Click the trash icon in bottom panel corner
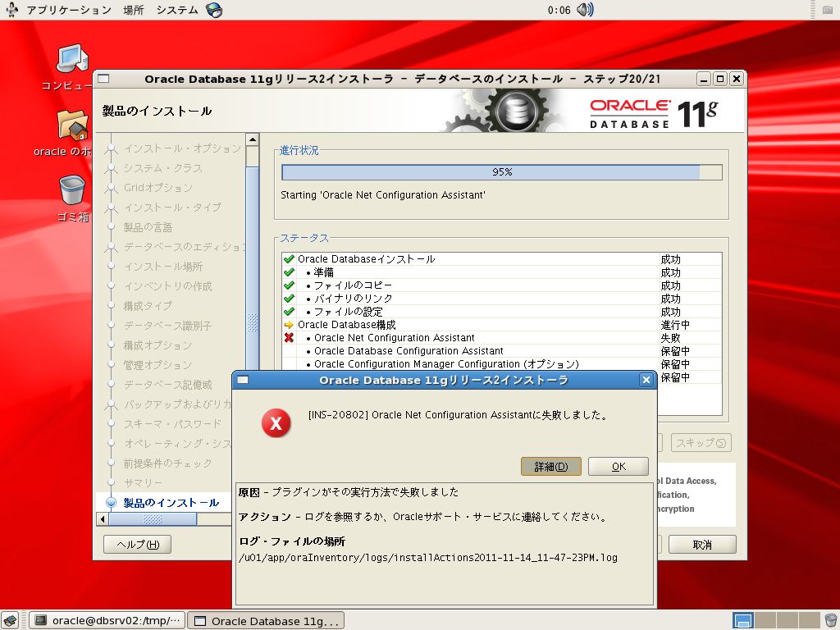The height and width of the screenshot is (630, 840). (830, 620)
